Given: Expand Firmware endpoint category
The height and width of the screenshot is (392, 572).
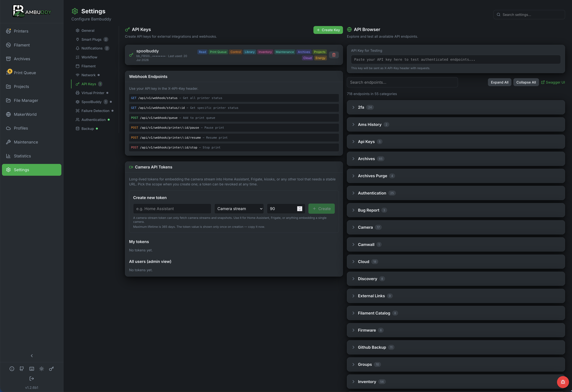Looking at the screenshot, I should [456, 330].
